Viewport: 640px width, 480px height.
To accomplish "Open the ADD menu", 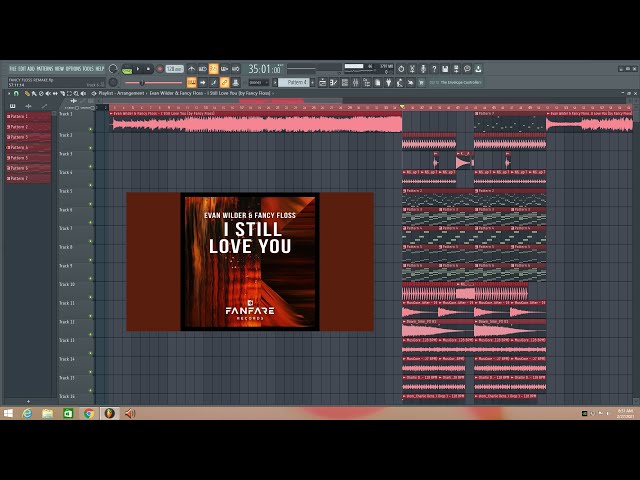I will click(x=31, y=69).
